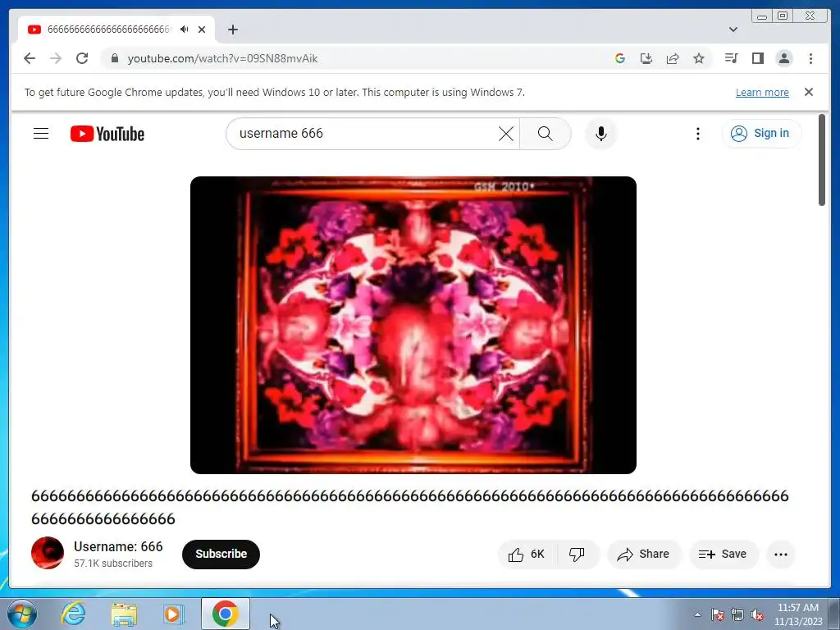Bookmark this tab with star icon
This screenshot has width=840, height=630.
point(699,58)
